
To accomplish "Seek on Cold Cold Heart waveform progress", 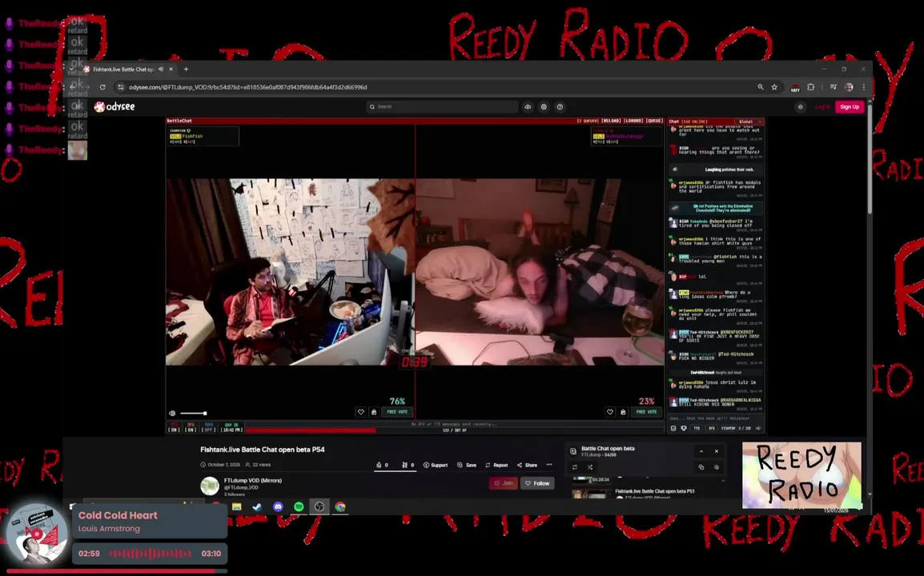I will tap(151, 553).
